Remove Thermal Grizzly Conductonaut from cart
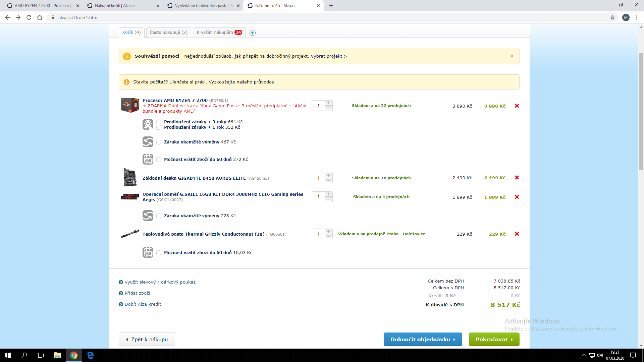 (x=517, y=234)
